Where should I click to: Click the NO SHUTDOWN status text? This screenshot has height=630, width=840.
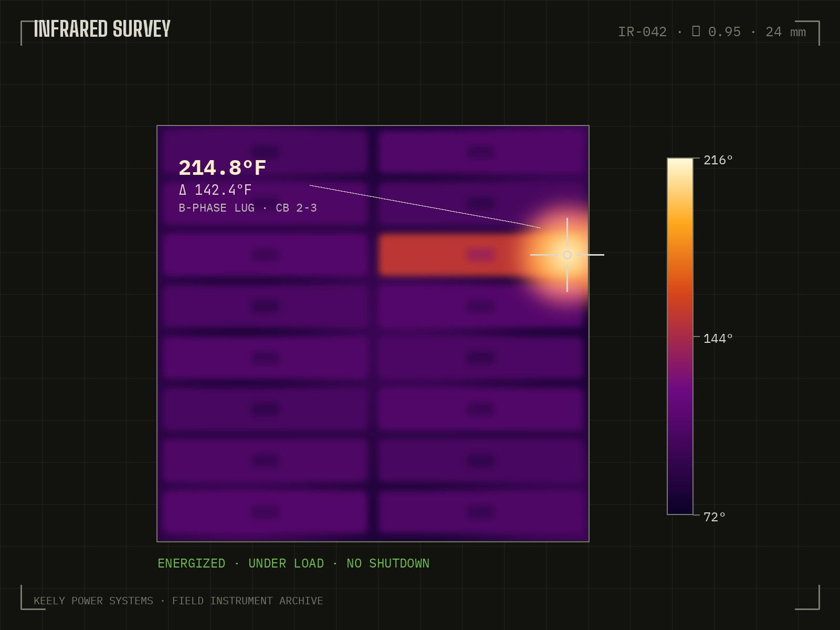pos(388,563)
